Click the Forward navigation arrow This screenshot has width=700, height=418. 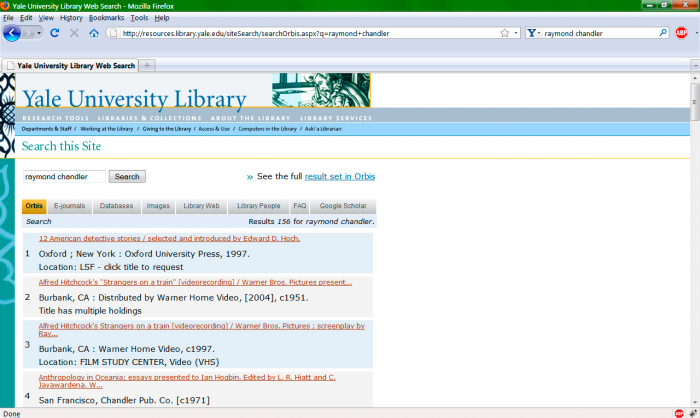pyautogui.click(x=29, y=33)
